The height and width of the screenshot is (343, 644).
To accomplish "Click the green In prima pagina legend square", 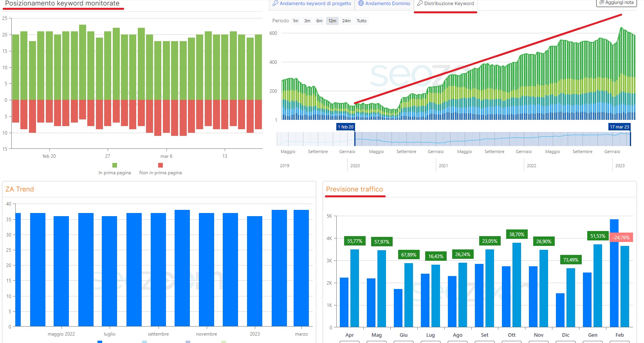I will [115, 165].
